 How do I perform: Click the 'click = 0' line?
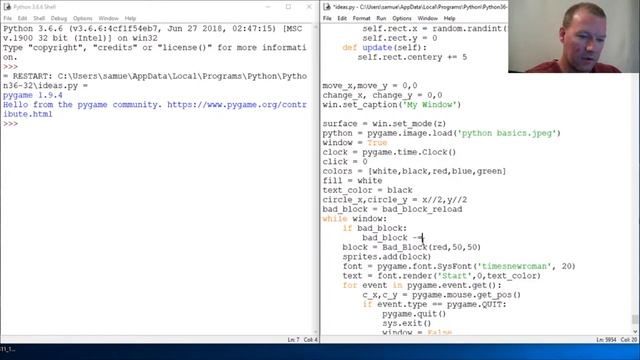[x=345, y=162]
